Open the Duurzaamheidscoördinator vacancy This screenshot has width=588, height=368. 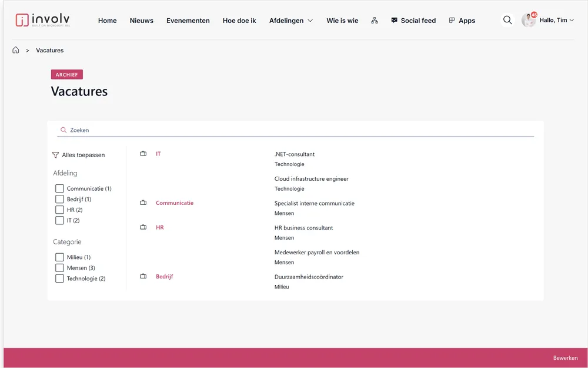309,277
